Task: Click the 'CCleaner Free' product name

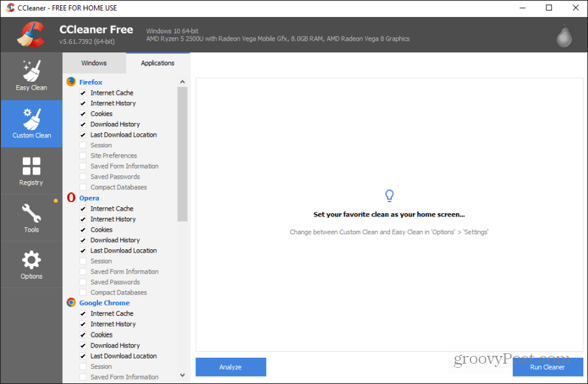Action: [97, 29]
